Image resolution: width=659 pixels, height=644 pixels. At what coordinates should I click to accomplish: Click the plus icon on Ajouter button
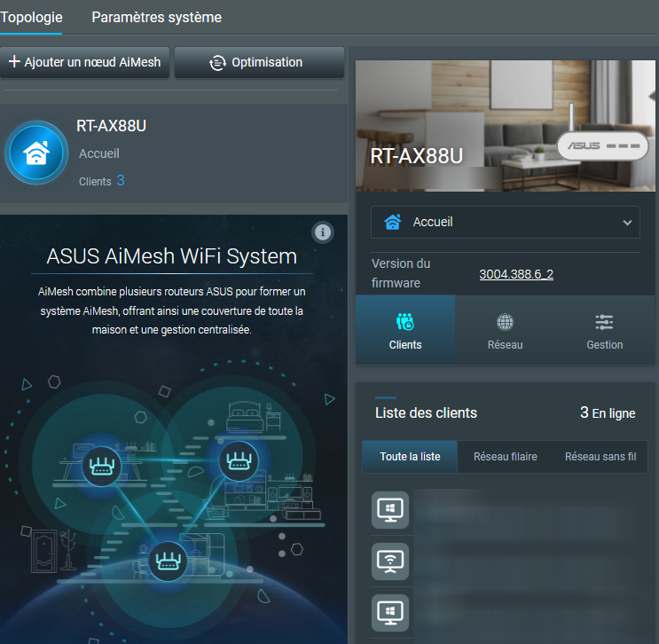click(14, 61)
